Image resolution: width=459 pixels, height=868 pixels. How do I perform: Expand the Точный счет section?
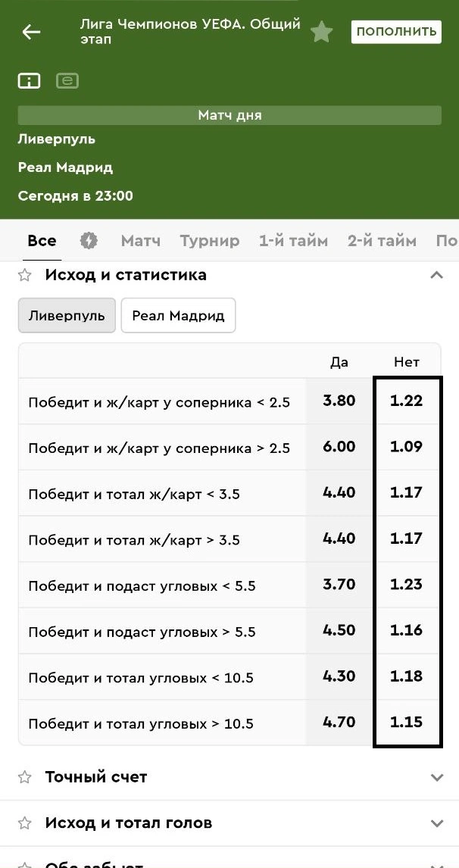coord(436,777)
